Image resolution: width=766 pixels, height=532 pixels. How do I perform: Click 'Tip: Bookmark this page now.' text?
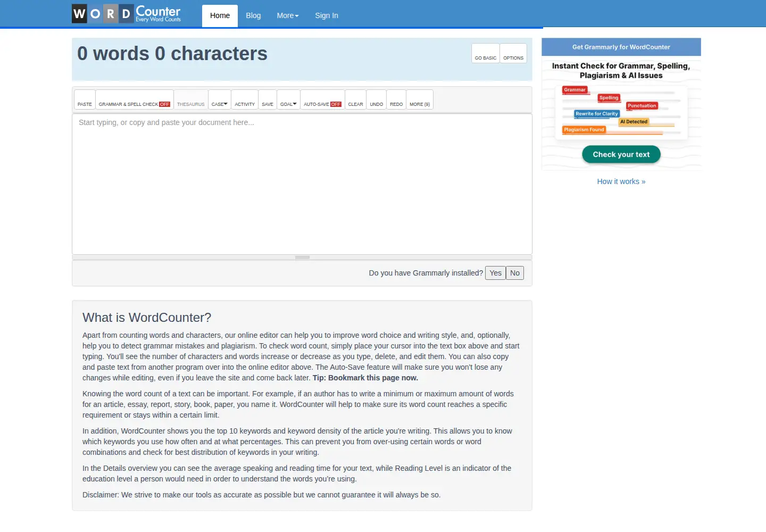pos(365,378)
